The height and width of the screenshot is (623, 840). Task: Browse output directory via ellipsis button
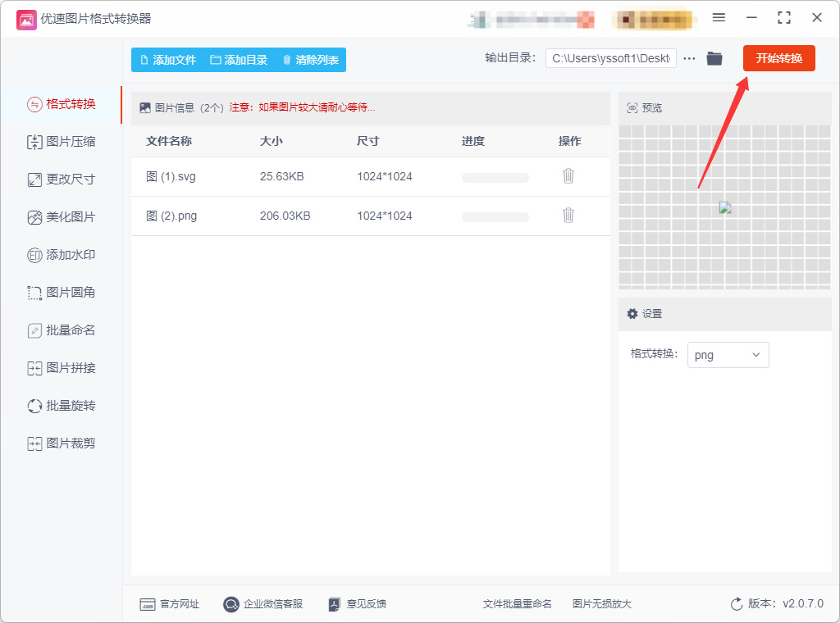point(689,58)
